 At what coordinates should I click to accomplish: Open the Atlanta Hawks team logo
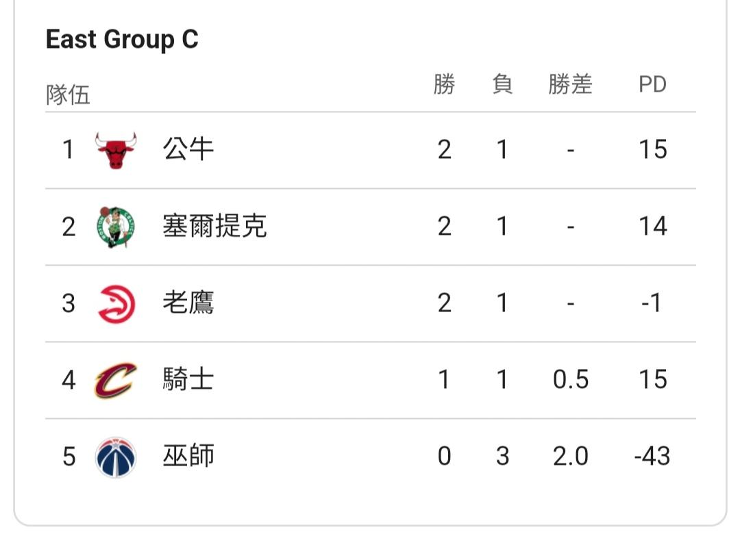(x=116, y=303)
